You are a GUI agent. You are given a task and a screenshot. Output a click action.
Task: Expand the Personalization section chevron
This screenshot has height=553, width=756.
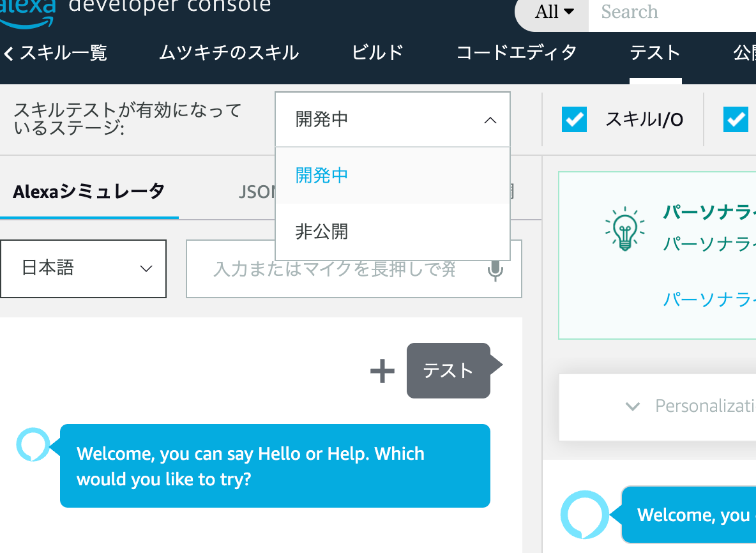click(x=633, y=406)
